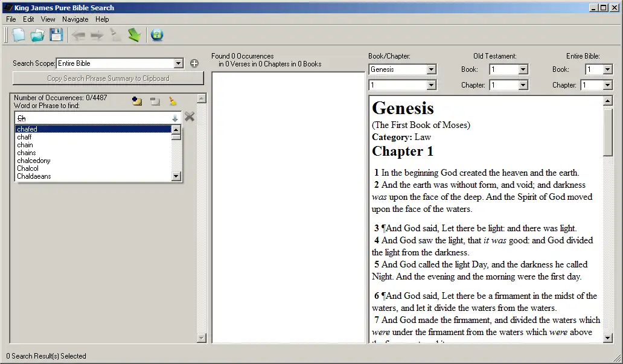
Task: Remove the search phrase with X icon
Action: (190, 117)
